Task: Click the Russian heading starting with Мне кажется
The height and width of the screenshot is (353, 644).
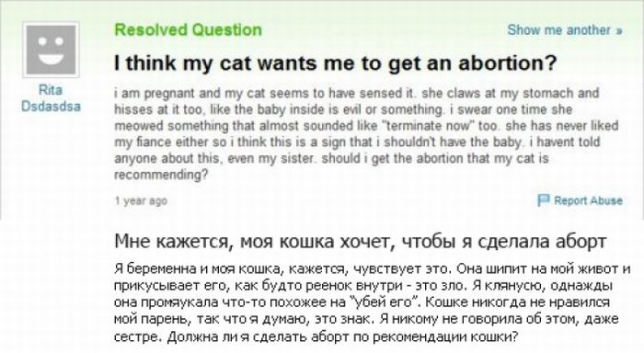Action: coord(361,241)
